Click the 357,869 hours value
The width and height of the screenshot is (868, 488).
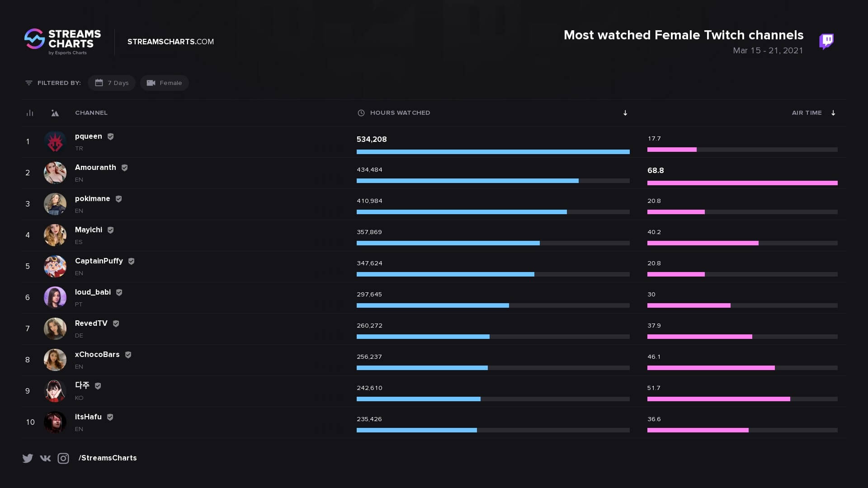coord(369,232)
